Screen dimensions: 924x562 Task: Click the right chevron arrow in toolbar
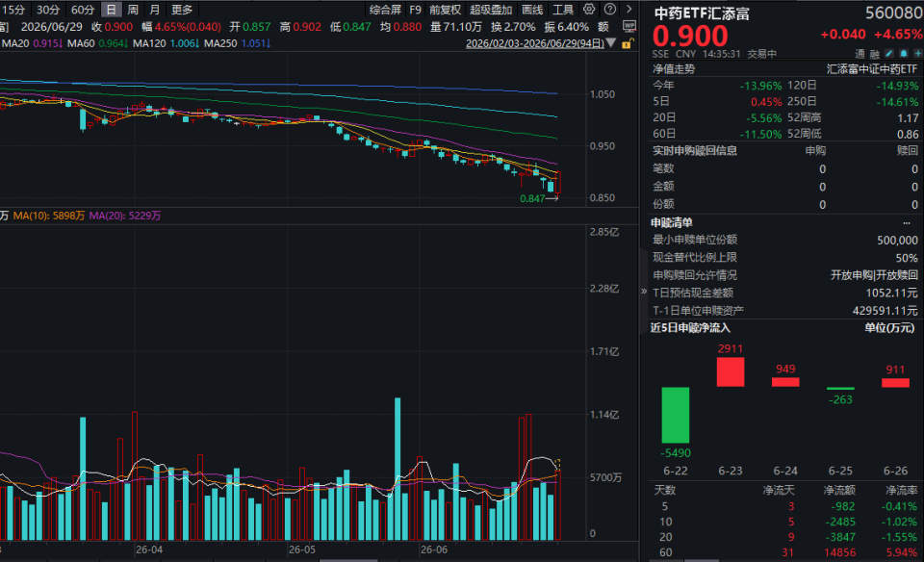629,10
